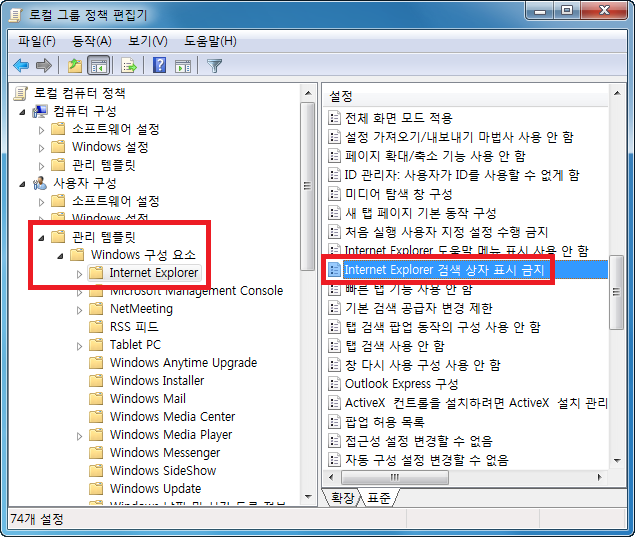635x537 pixels.
Task: Expand the Internet Explorer tree node
Action: (79, 274)
